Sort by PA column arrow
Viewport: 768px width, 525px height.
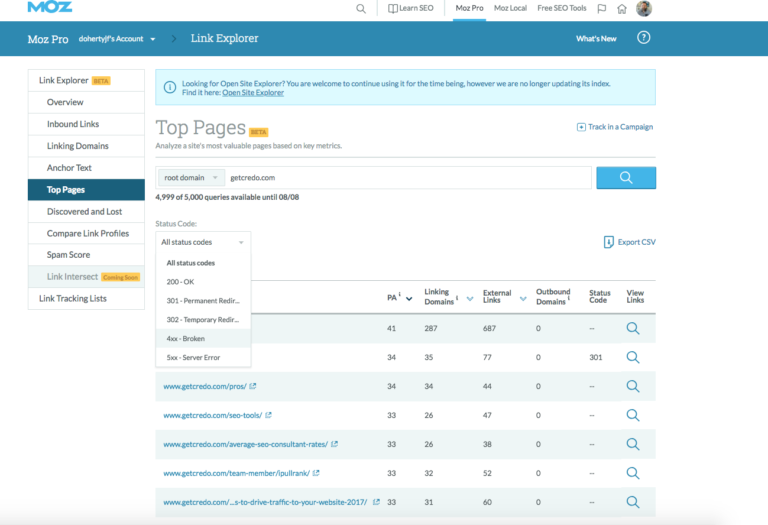pyautogui.click(x=409, y=298)
